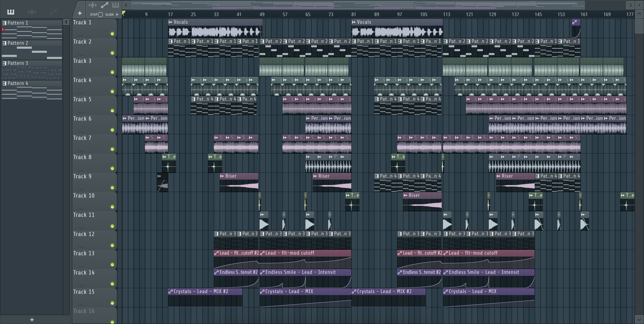Select the Track 3 header
This screenshot has height=324, width=644.
coord(95,67)
